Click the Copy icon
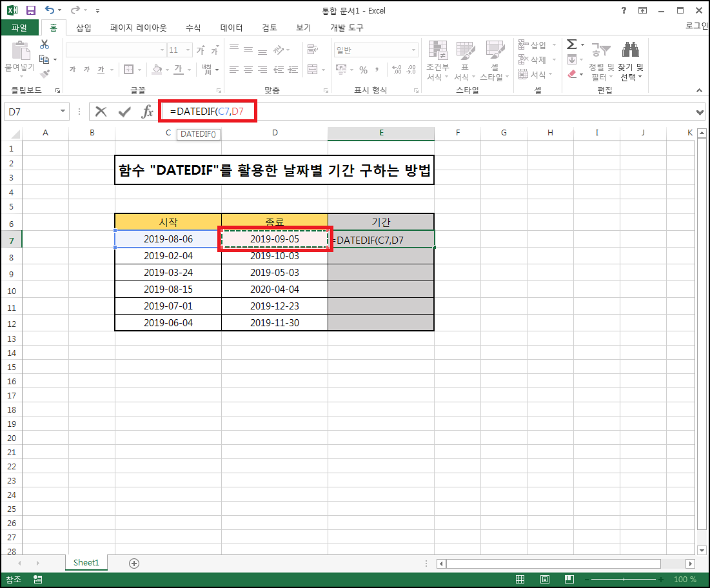Screen dimensions: 710x588 click(x=44, y=59)
